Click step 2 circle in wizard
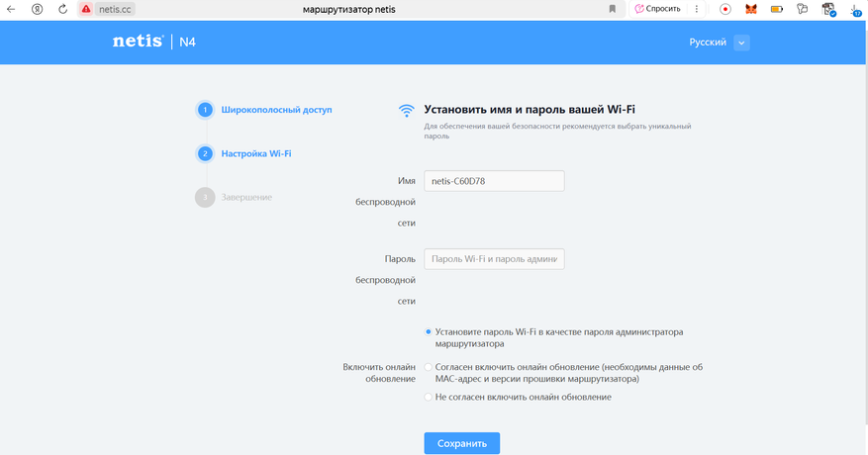 tap(205, 153)
